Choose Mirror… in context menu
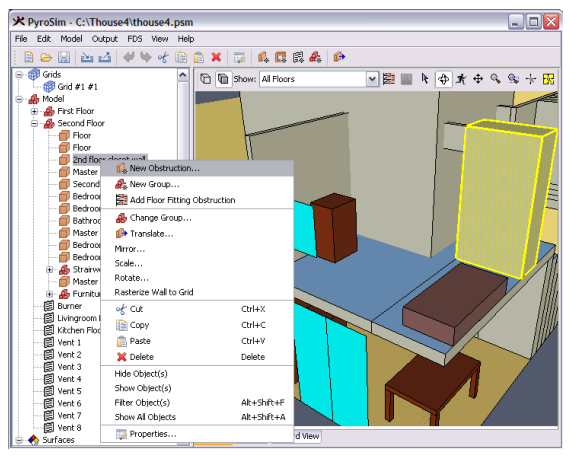This screenshot has width=573, height=458. 197,249
